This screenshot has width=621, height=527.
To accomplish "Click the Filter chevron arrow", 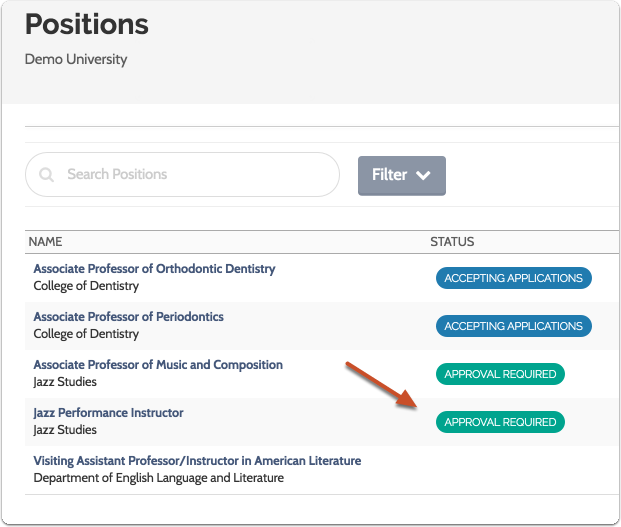I will 423,175.
